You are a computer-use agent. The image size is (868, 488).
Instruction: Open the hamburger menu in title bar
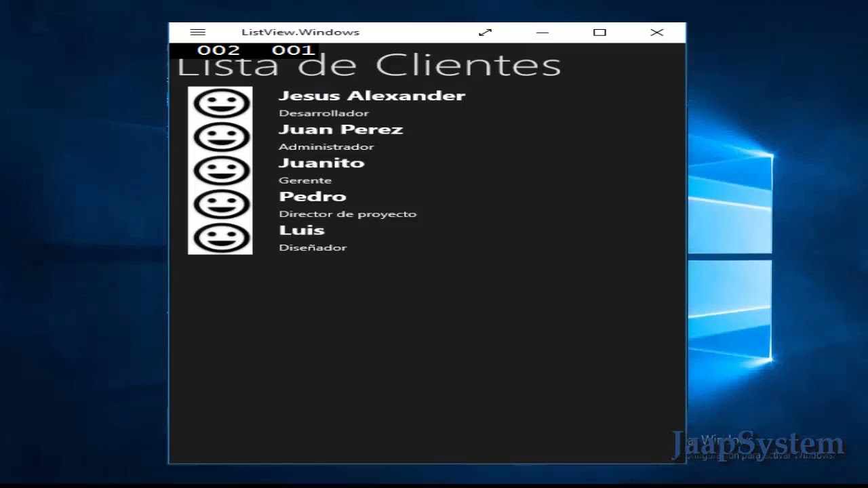(198, 32)
